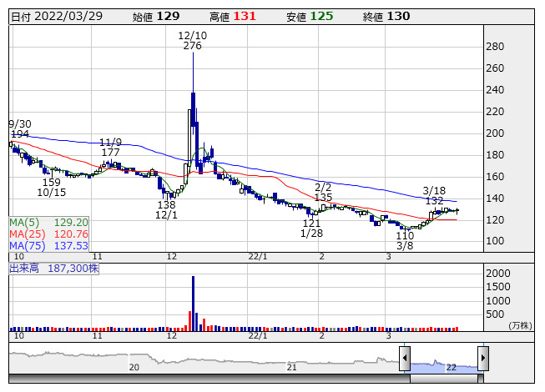This screenshot has height=392, width=545.
Task: Click the 10/15 low label 159
Action: (x=52, y=183)
